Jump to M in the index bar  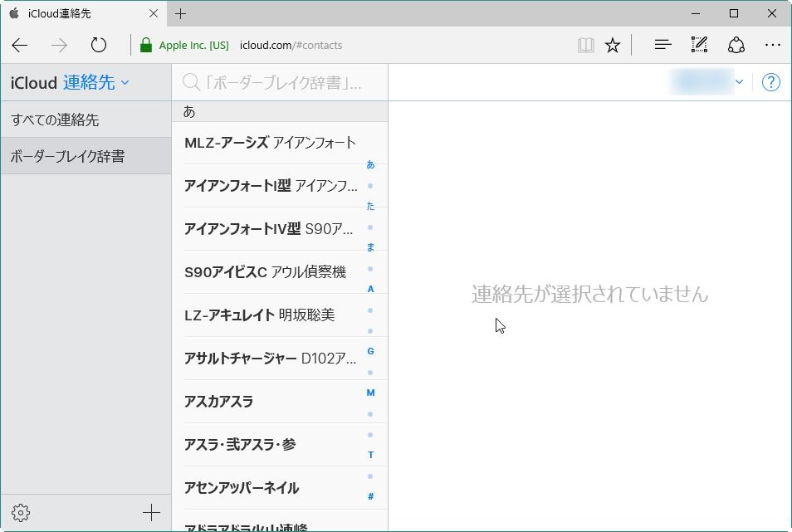tap(370, 393)
